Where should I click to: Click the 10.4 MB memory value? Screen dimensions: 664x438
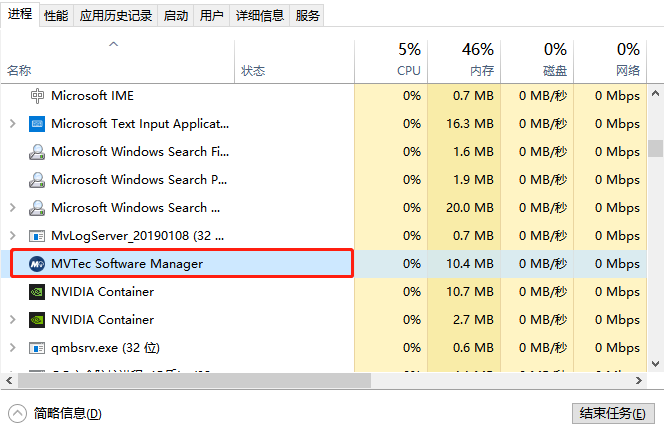[x=470, y=264]
